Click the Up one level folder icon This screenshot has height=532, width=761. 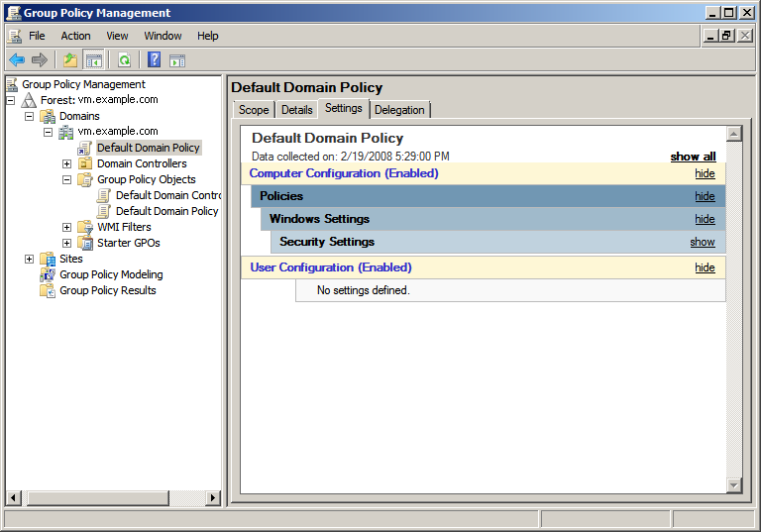pyautogui.click(x=70, y=60)
